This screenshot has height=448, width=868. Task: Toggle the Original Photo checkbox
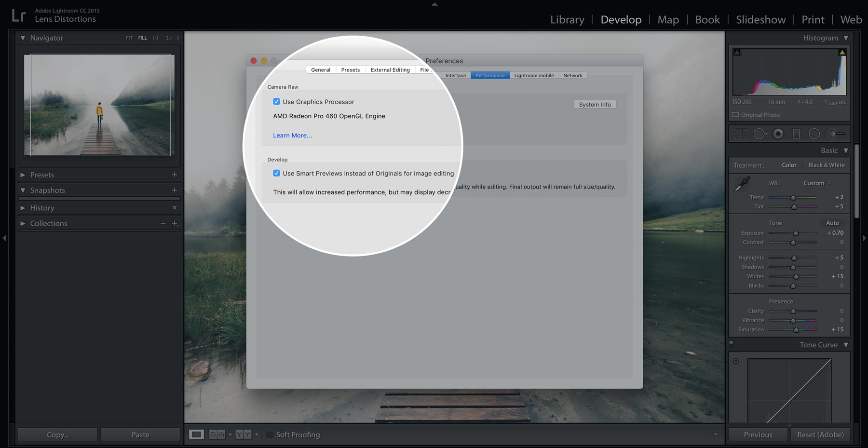point(735,115)
